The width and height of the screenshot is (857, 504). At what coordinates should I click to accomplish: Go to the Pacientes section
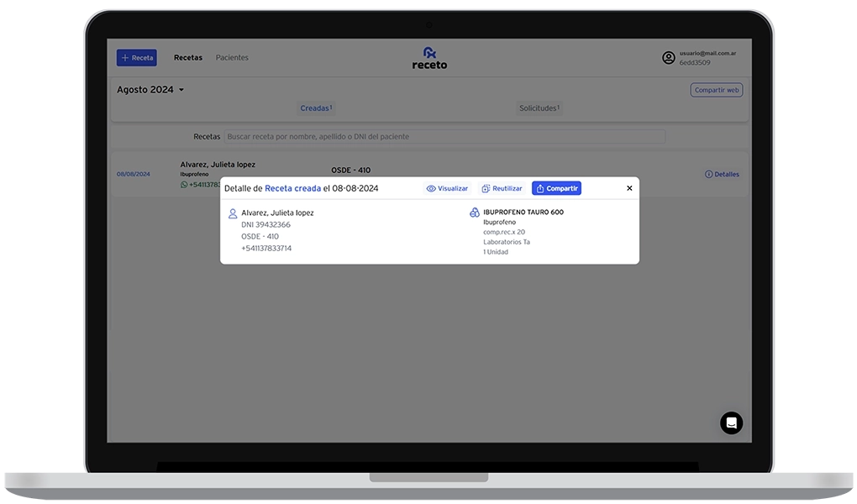tap(232, 57)
